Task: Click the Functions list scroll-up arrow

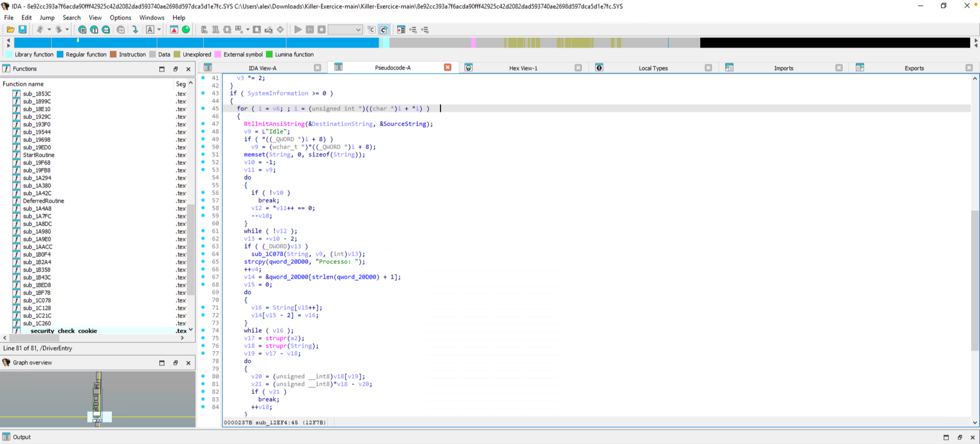Action: (x=191, y=83)
